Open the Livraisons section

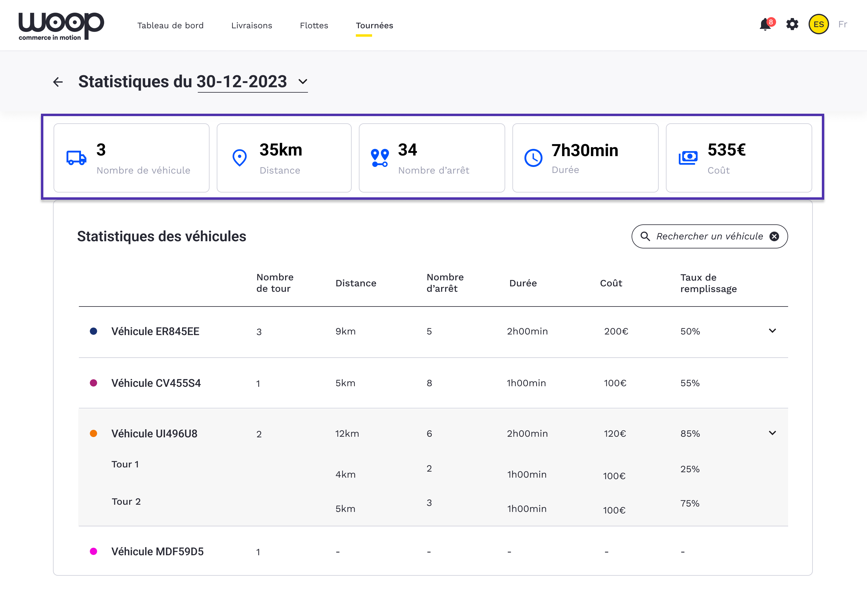(x=251, y=25)
